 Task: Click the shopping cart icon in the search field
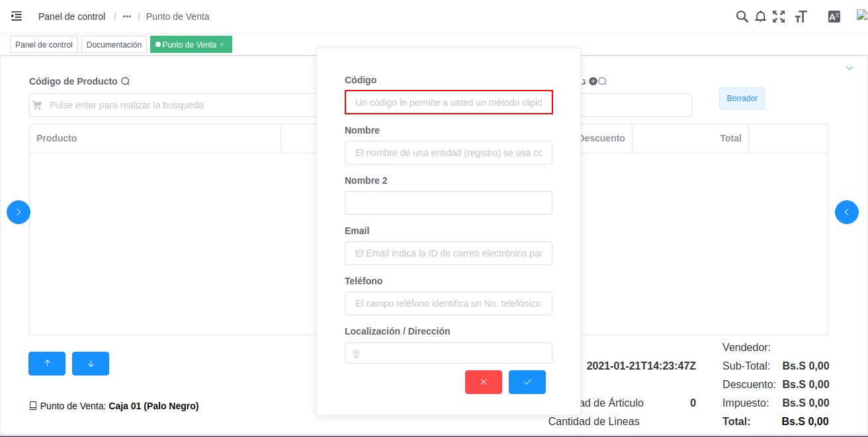(38, 105)
